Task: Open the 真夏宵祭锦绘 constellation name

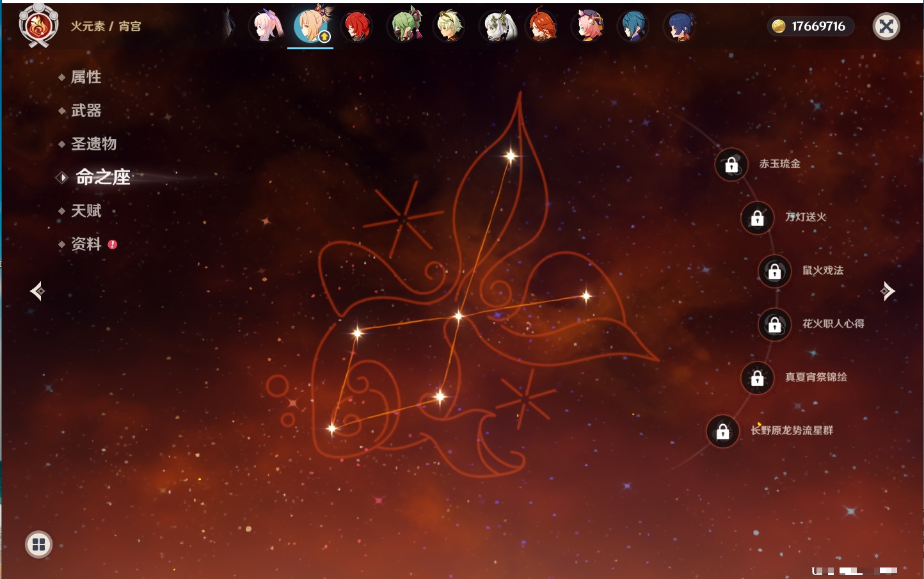Action: (816, 377)
